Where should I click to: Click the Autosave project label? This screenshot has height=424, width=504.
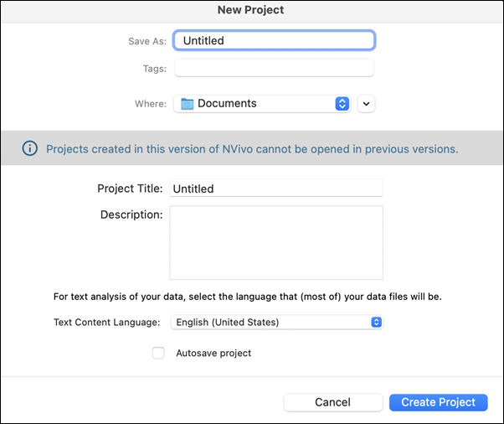(213, 353)
